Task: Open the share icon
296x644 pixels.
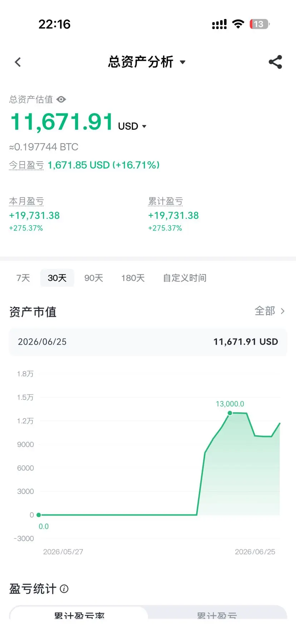Action: tap(275, 62)
